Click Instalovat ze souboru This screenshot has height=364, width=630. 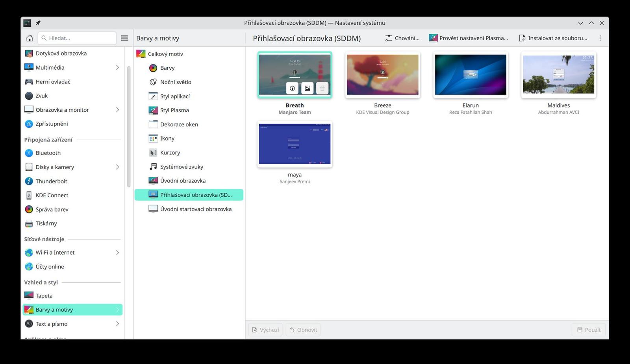point(553,38)
